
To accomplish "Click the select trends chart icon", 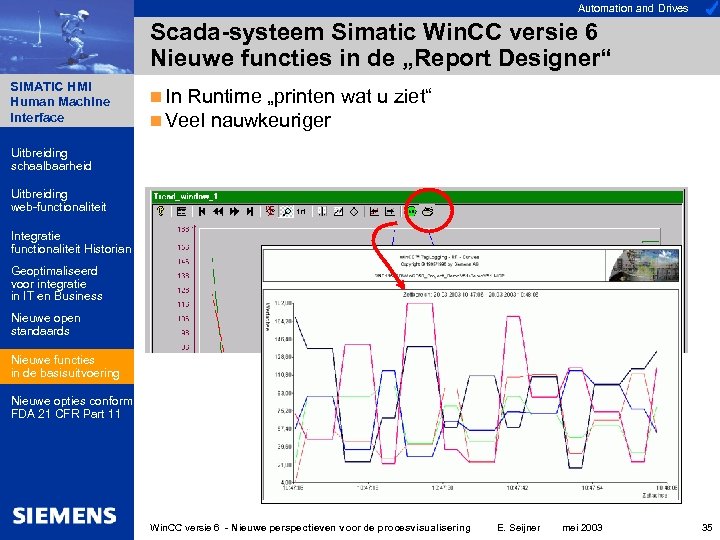I will click(x=338, y=211).
